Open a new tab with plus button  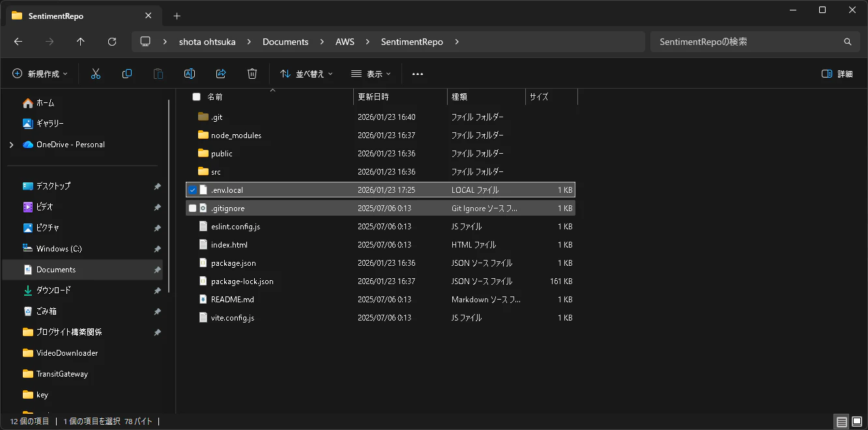[177, 16]
